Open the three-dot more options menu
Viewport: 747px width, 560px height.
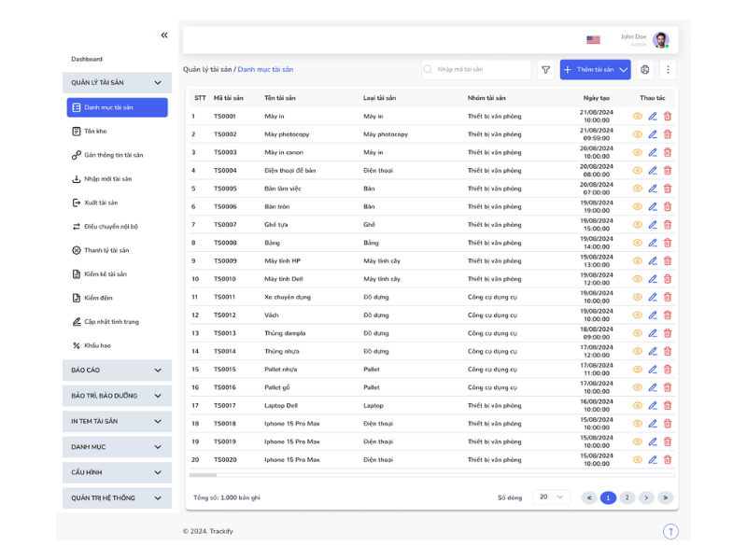[x=668, y=70]
